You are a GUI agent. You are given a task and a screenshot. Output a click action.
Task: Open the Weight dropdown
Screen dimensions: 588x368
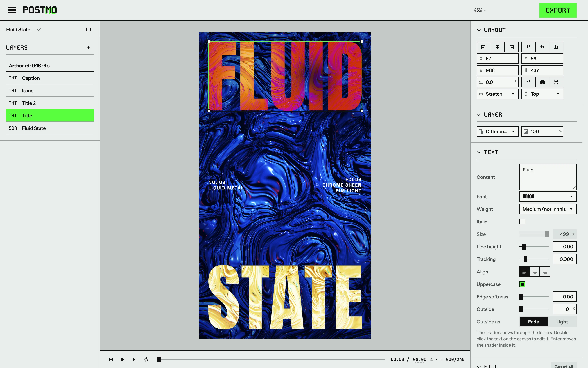(x=548, y=209)
